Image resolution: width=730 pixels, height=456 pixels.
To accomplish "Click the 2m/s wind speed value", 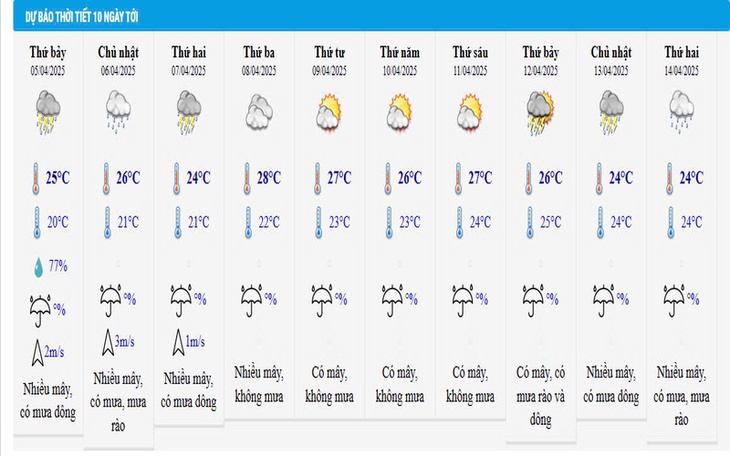I will [x=54, y=352].
